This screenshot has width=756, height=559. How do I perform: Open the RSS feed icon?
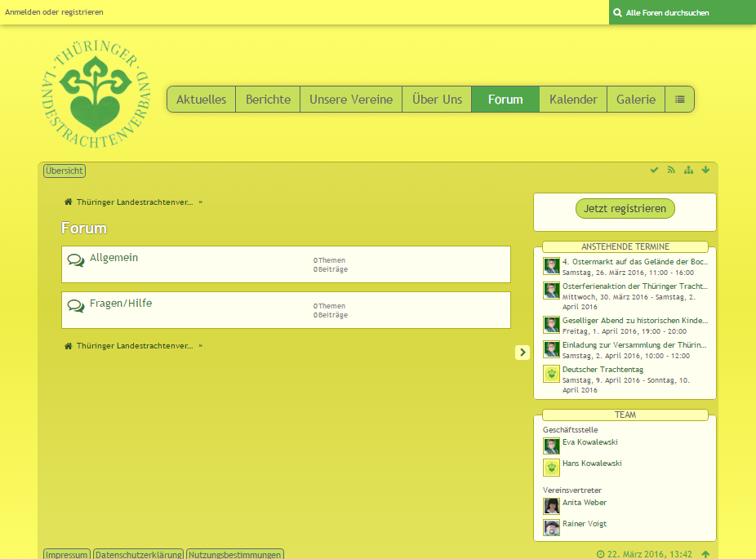(x=671, y=170)
